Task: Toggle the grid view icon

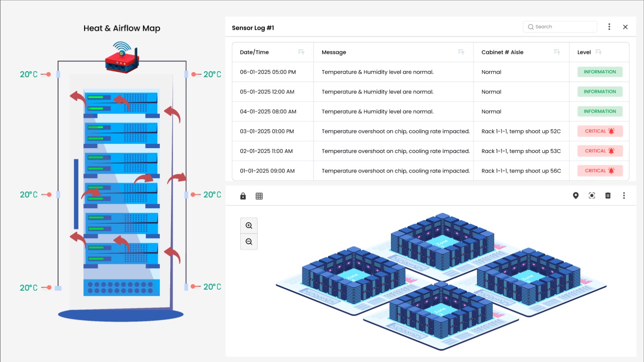Action: click(259, 196)
